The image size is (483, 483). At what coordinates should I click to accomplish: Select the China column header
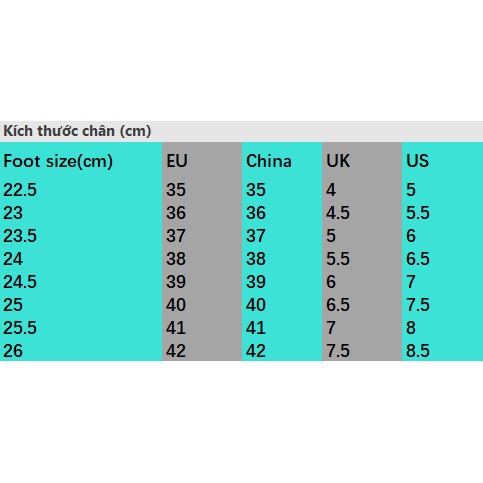tap(269, 161)
